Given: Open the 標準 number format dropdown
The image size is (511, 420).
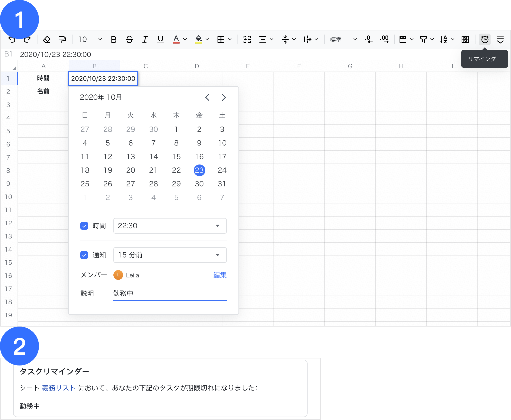Looking at the screenshot, I should [343, 39].
